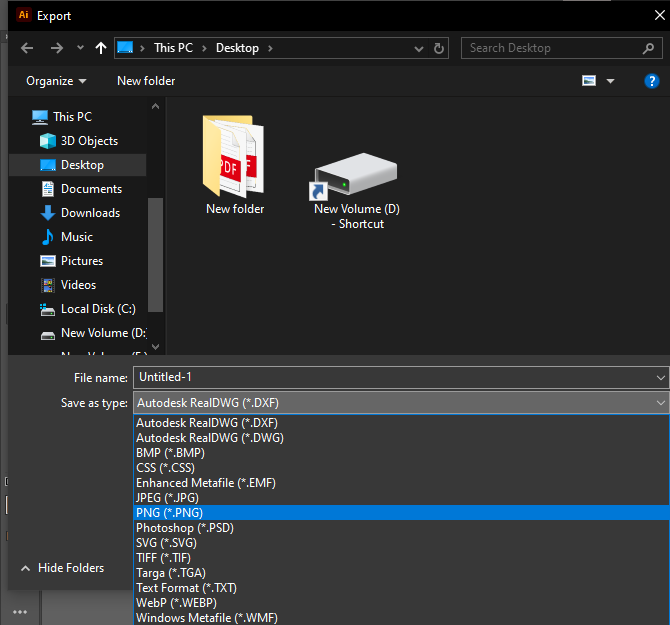Choose SVG (*.SVG) format

(401, 543)
